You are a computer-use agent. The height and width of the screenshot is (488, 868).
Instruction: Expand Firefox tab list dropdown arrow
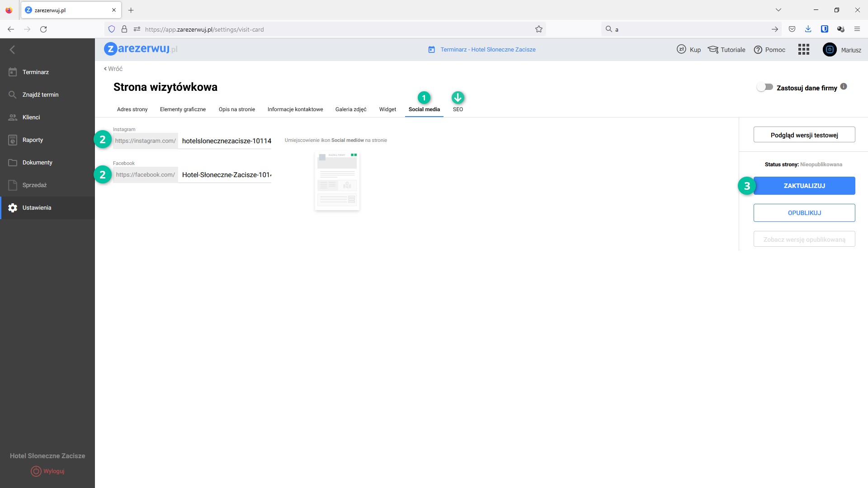pyautogui.click(x=778, y=10)
